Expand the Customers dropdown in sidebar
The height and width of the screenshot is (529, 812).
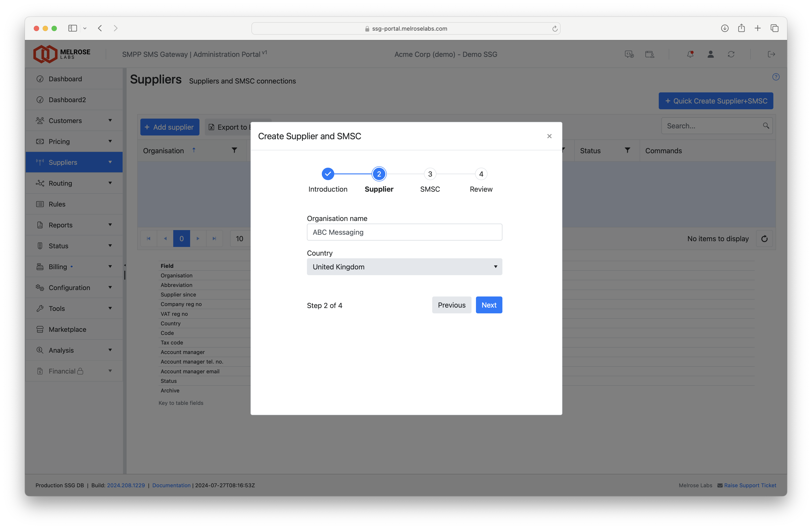pyautogui.click(x=109, y=120)
